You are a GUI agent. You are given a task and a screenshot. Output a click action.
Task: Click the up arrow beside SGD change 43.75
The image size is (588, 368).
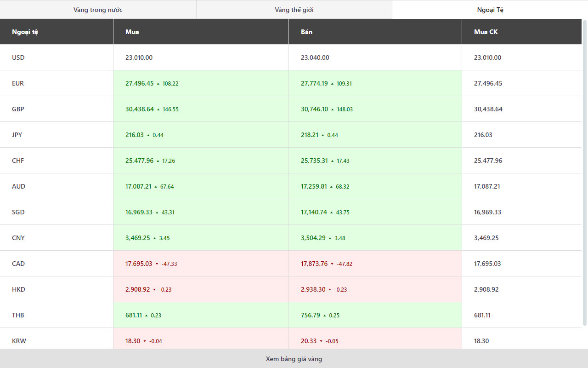(x=332, y=213)
